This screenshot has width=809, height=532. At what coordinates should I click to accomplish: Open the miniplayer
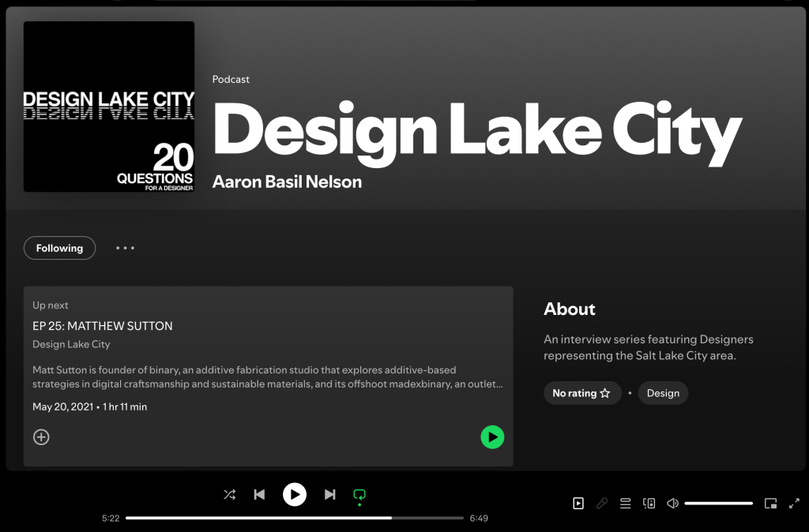770,504
